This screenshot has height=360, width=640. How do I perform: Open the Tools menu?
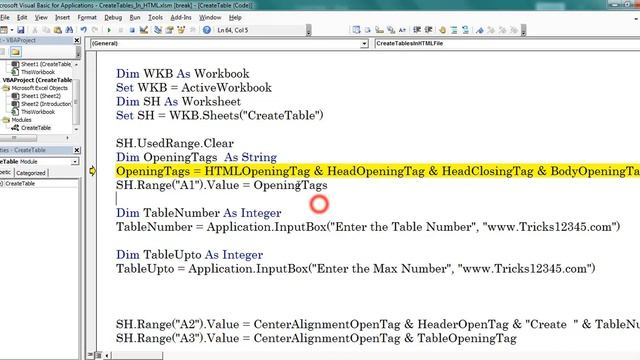(x=155, y=18)
